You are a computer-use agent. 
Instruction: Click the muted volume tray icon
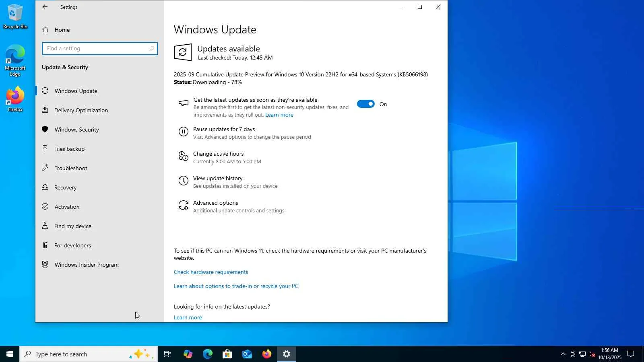pos(592,354)
